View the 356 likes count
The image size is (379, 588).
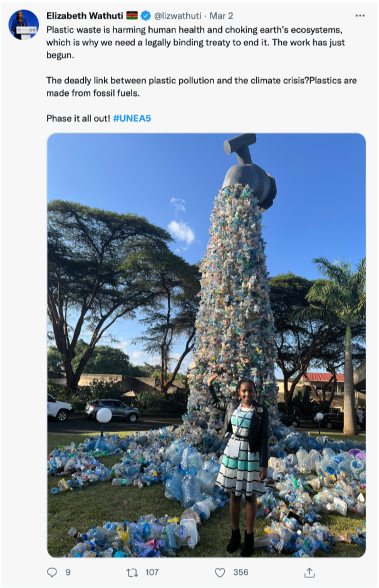tap(241, 572)
